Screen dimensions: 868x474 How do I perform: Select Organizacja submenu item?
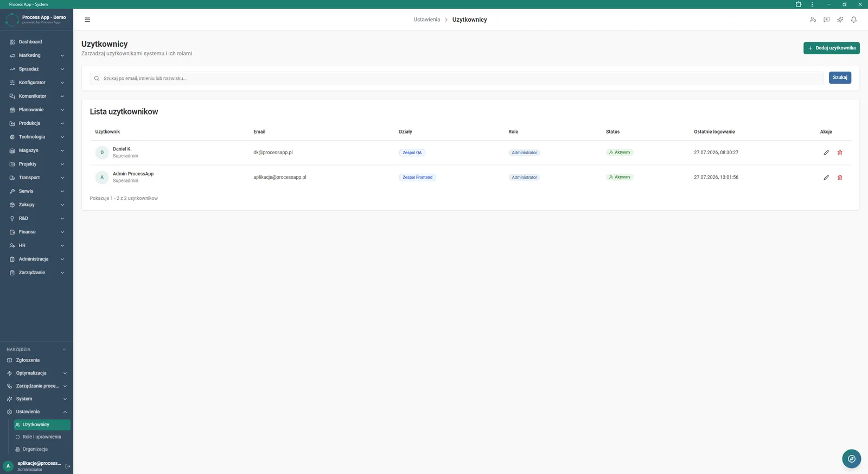click(x=42, y=449)
